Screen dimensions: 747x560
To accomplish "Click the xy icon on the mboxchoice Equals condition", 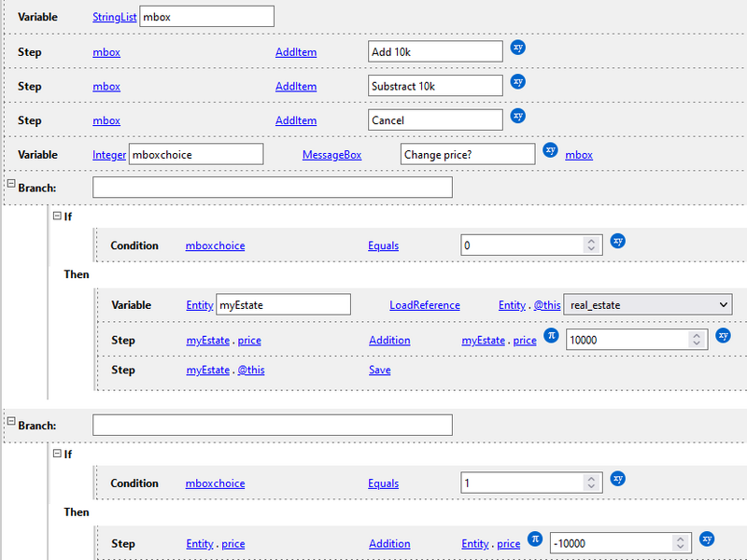I will click(x=618, y=241).
